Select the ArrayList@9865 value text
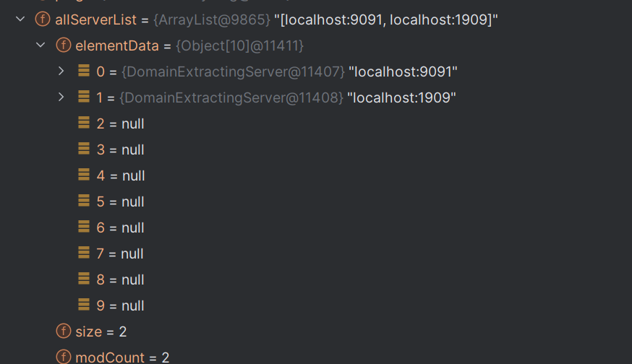This screenshot has width=632, height=364. point(212,19)
